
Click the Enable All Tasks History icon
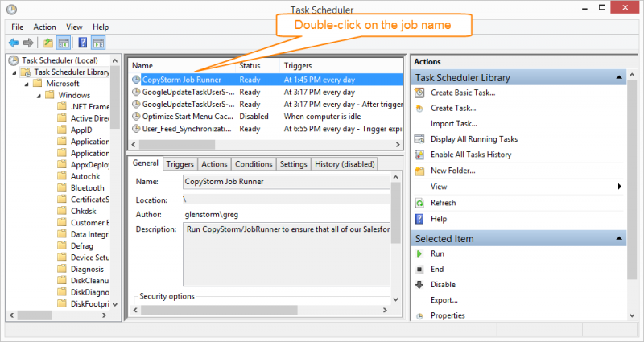pyautogui.click(x=419, y=155)
